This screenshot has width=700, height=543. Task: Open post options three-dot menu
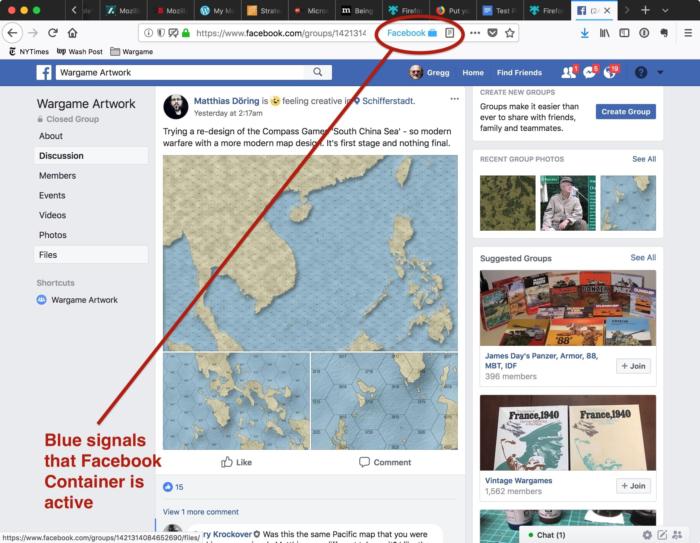[454, 99]
